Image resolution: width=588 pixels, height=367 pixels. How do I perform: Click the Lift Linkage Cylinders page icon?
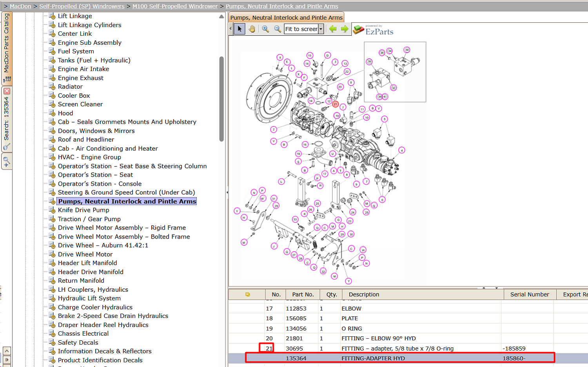click(52, 25)
